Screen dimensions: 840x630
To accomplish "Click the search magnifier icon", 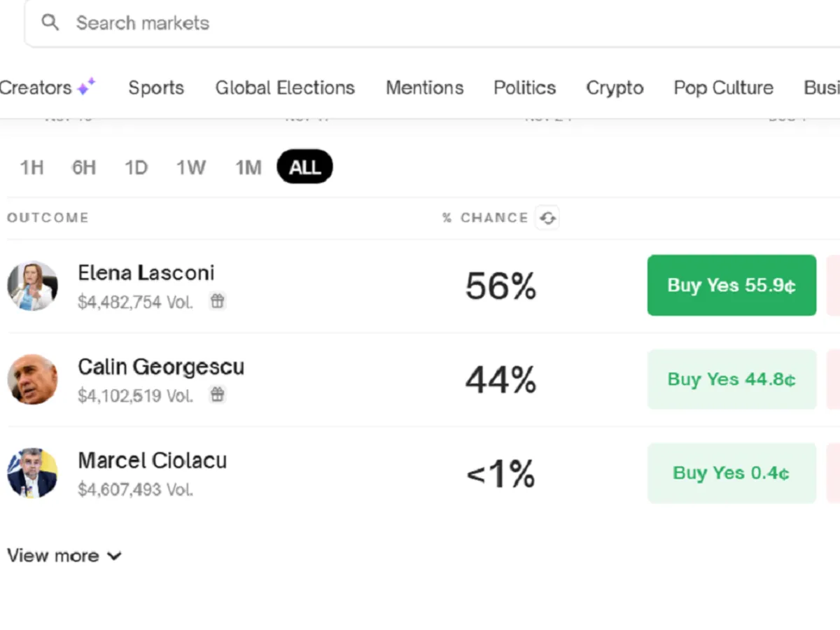I will [x=50, y=22].
